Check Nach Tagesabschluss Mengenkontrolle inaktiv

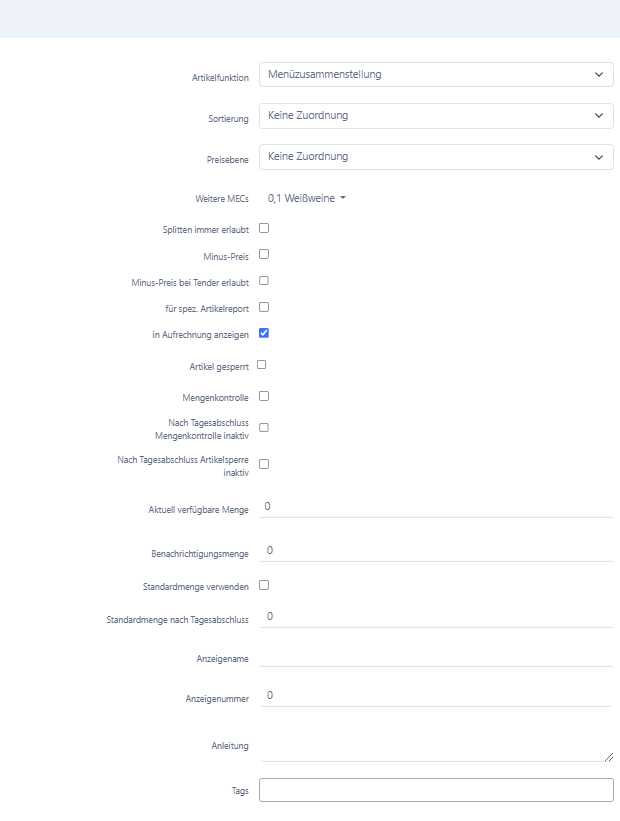(x=264, y=428)
